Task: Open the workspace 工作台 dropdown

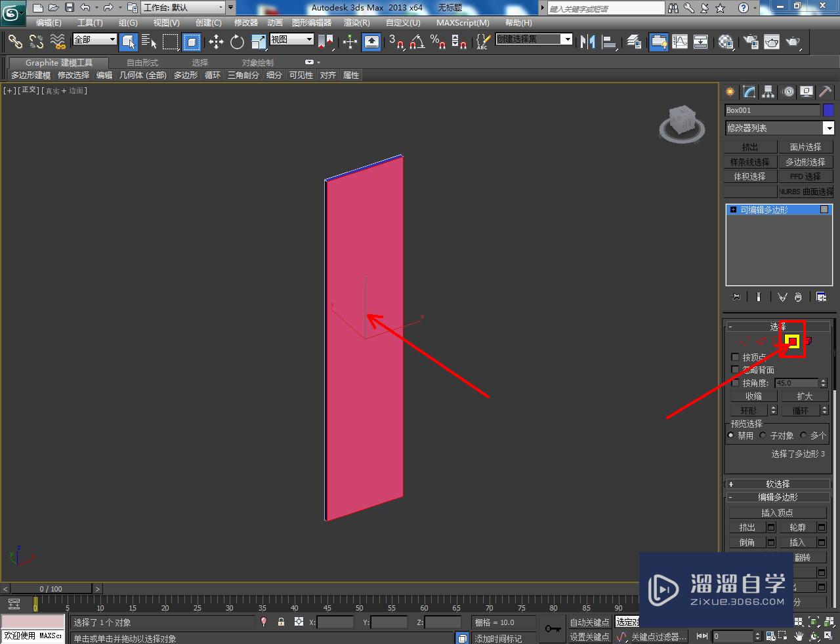Action: coord(183,8)
